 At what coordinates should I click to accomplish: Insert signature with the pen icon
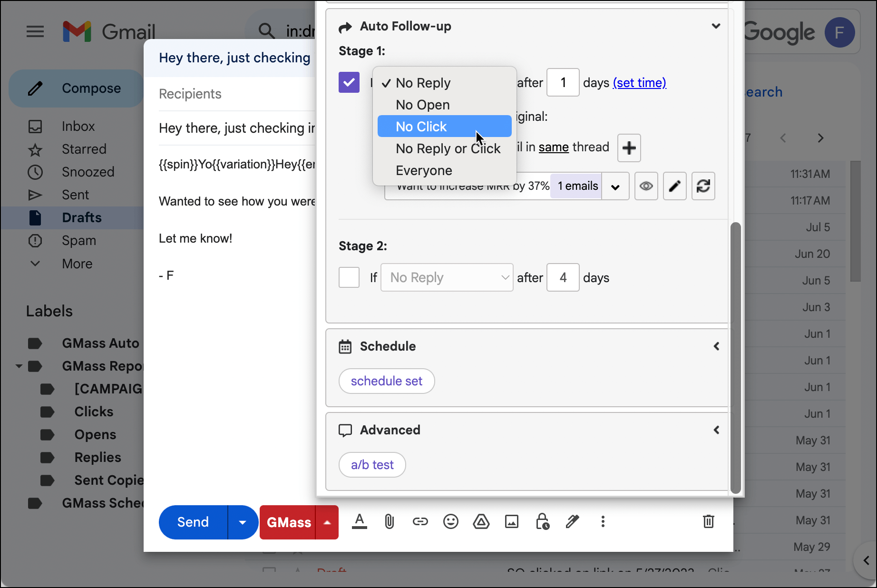[572, 522]
